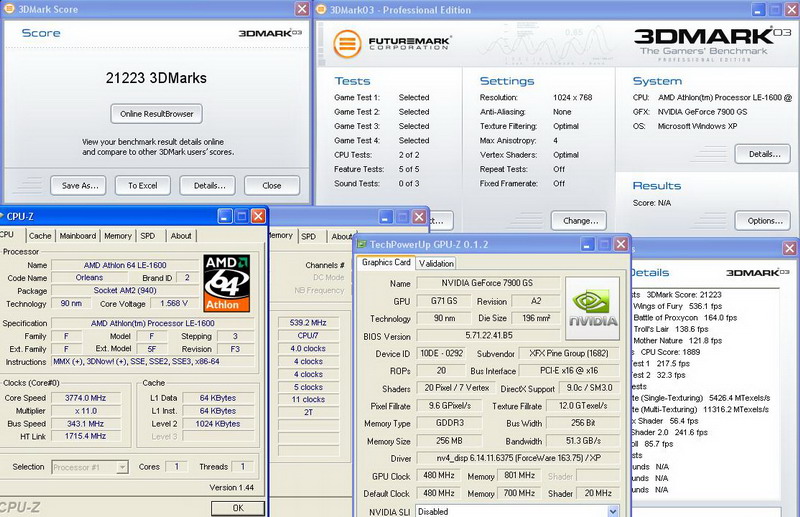The height and width of the screenshot is (517, 800).
Task: Click 3DMark Score title bar icon
Action: click(9, 9)
